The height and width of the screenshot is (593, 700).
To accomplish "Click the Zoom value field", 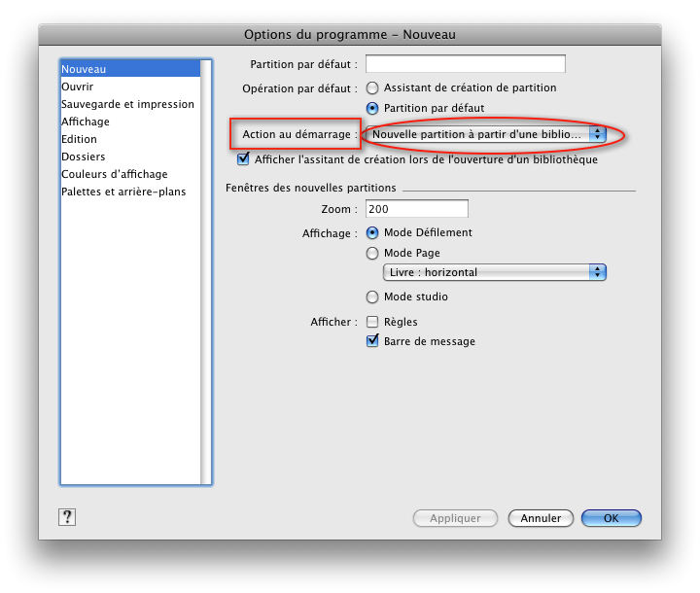I will click(416, 209).
